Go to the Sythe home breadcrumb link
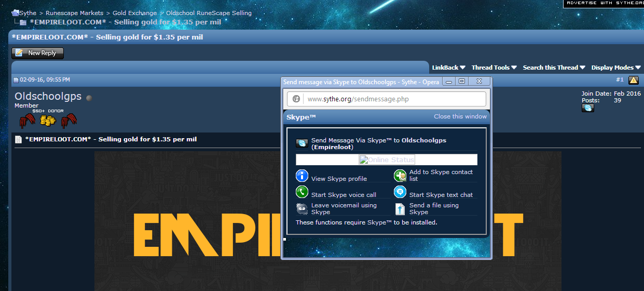644x291 pixels. 28,13
